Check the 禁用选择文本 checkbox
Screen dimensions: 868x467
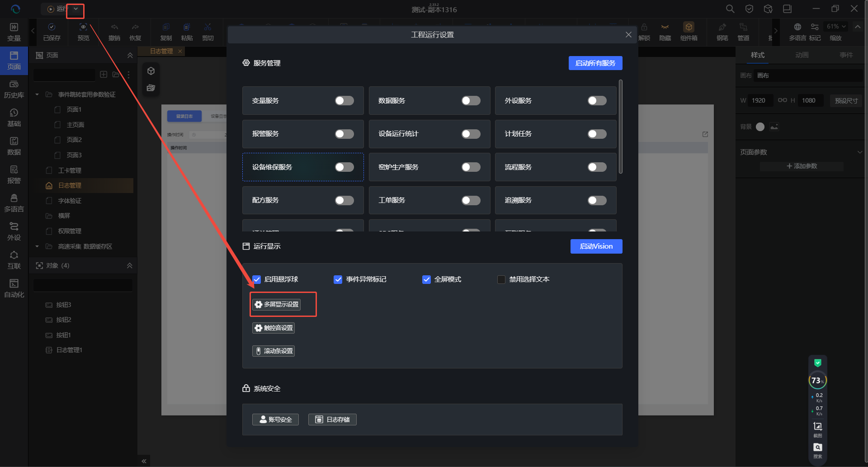pyautogui.click(x=501, y=279)
